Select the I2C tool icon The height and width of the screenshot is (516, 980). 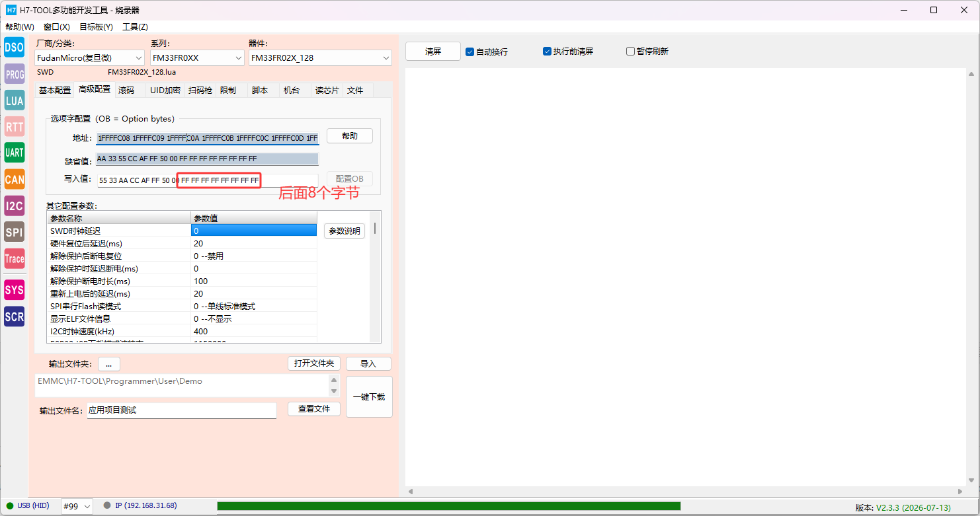pyautogui.click(x=14, y=205)
